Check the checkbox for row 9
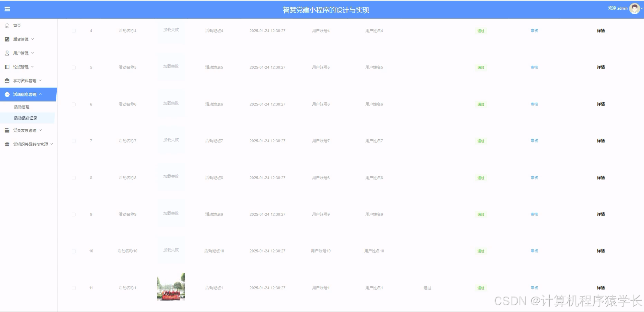Image resolution: width=644 pixels, height=312 pixels. tap(74, 214)
